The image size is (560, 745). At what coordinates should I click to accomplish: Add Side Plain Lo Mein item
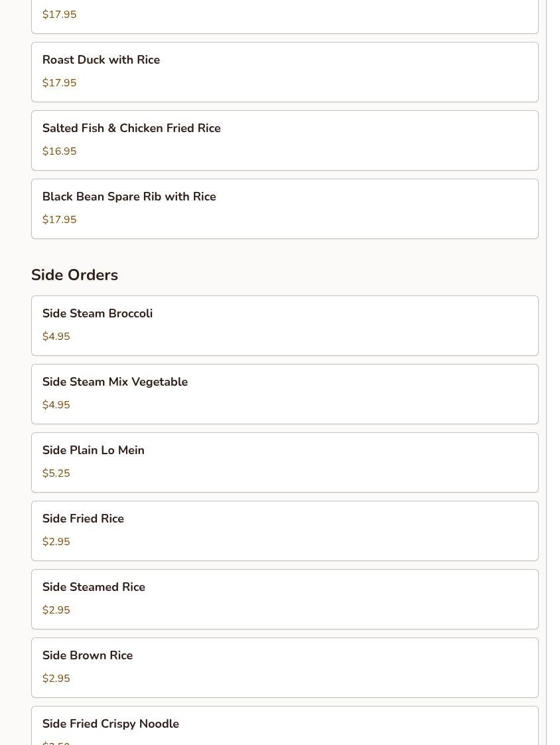pyautogui.click(x=285, y=463)
